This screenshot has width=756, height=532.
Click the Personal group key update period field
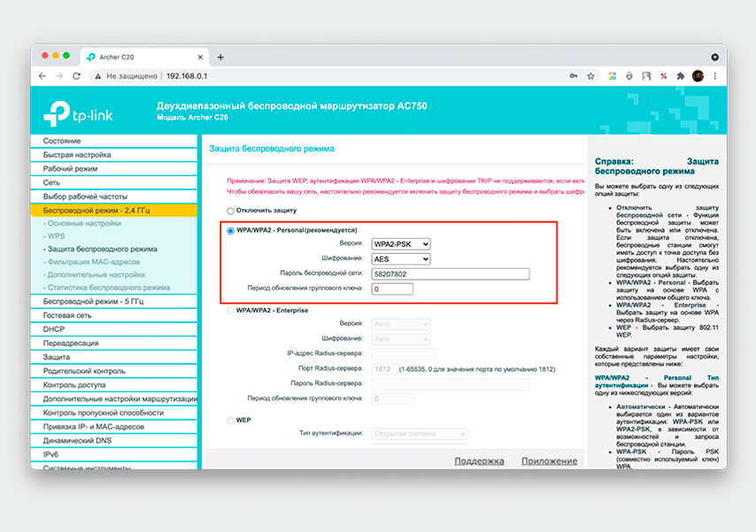click(392, 289)
